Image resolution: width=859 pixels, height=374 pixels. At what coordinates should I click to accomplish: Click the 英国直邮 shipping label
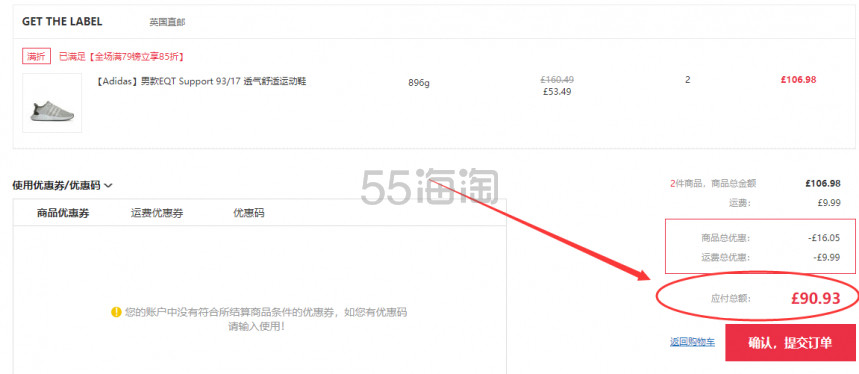[x=167, y=22]
